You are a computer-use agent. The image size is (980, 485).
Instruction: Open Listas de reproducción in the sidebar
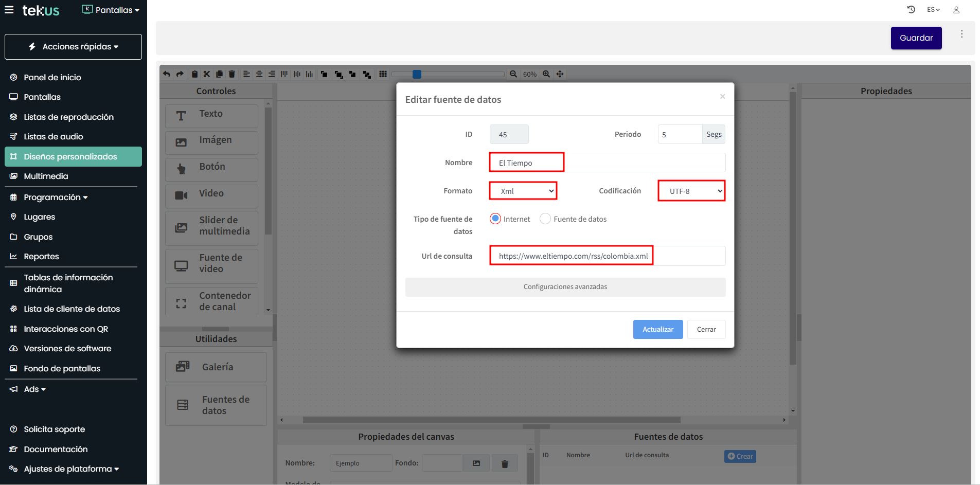(68, 117)
